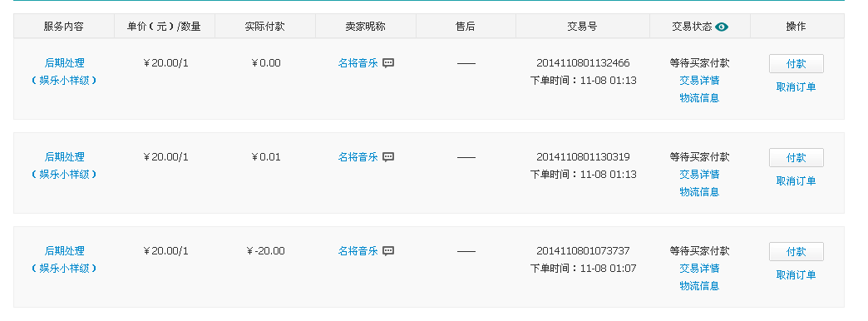868x321 pixels.
Task: Cancel order 2014110801132466 via 取消订单
Action: [x=796, y=86]
